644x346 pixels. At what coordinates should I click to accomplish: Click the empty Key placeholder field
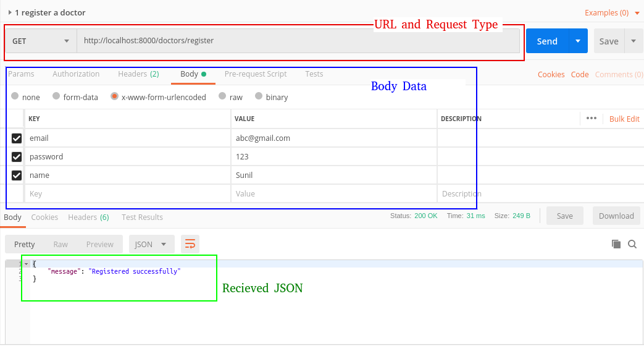128,193
